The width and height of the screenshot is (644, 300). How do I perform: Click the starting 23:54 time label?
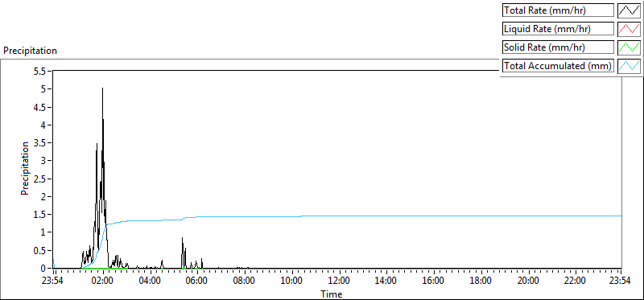pyautogui.click(x=53, y=282)
